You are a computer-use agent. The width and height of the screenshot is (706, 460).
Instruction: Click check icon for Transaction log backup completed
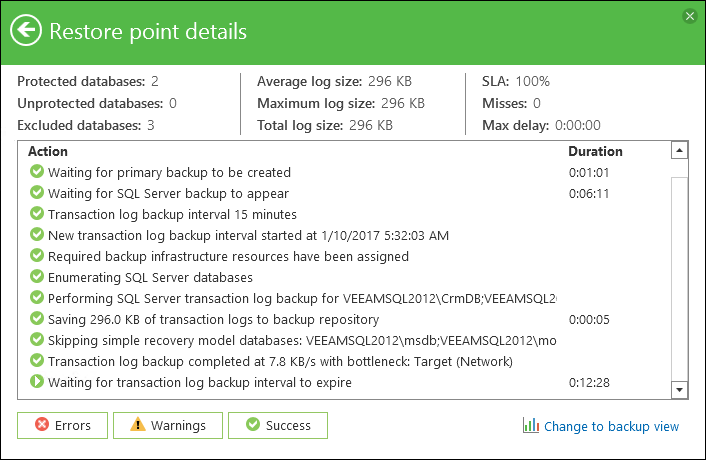pos(37,361)
